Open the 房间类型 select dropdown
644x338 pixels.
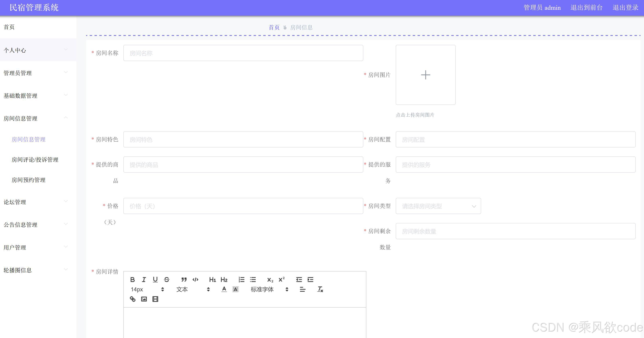438,206
